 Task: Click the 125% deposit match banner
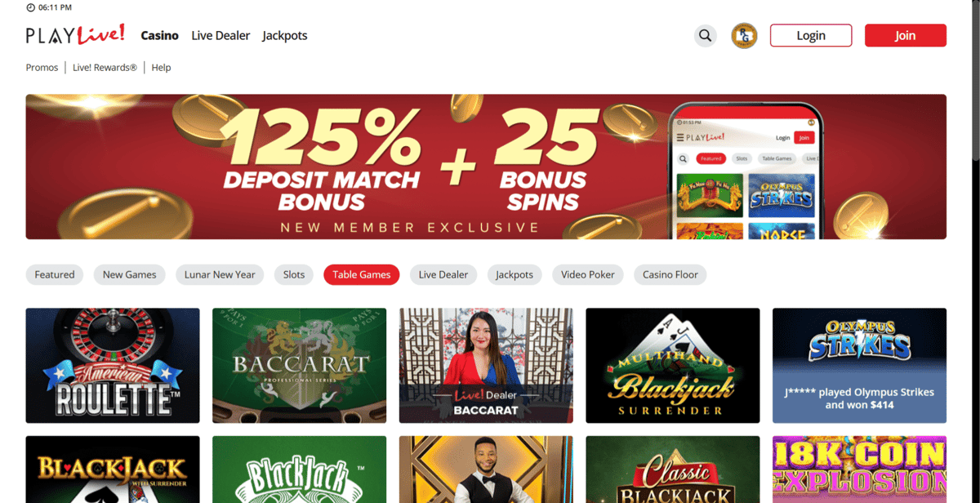coord(486,167)
